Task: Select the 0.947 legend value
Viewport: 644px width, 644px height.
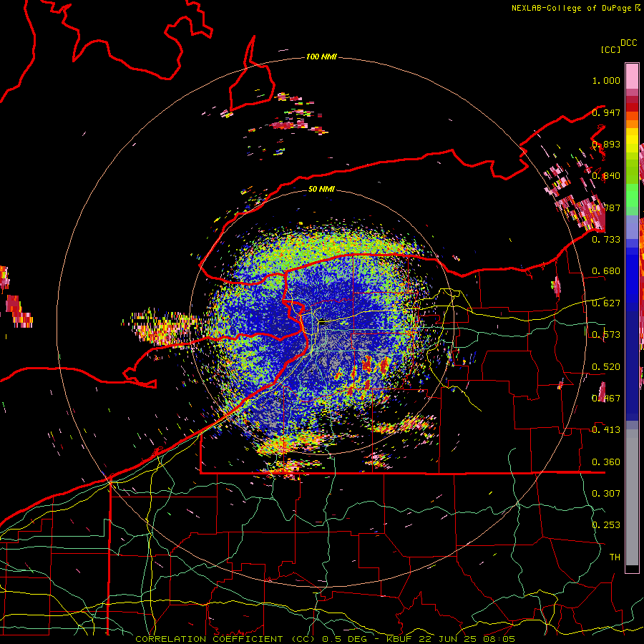Action: 606,112
